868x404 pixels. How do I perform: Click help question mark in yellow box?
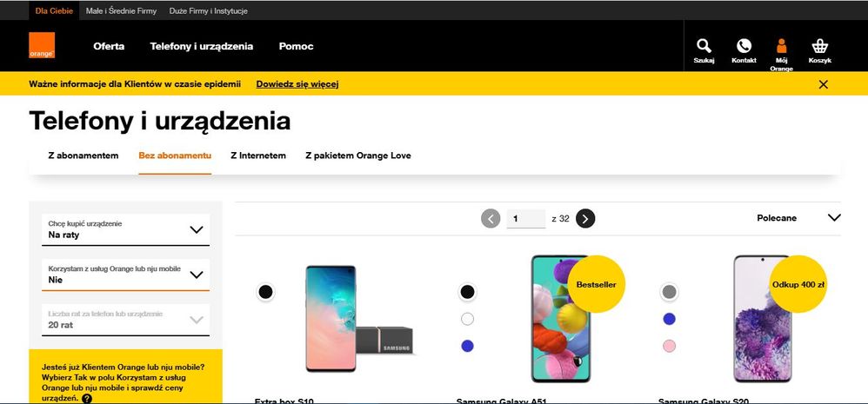tap(87, 399)
